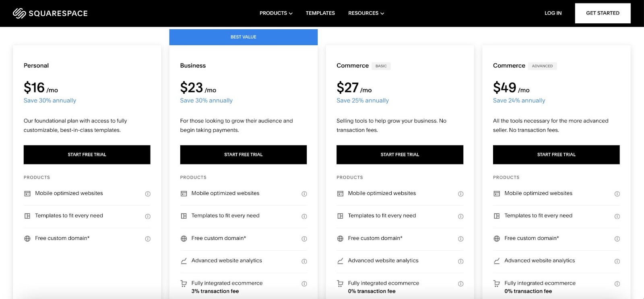644x299 pixels.
Task: Click the analytics chart icon in the Business column
Action: [x=183, y=260]
